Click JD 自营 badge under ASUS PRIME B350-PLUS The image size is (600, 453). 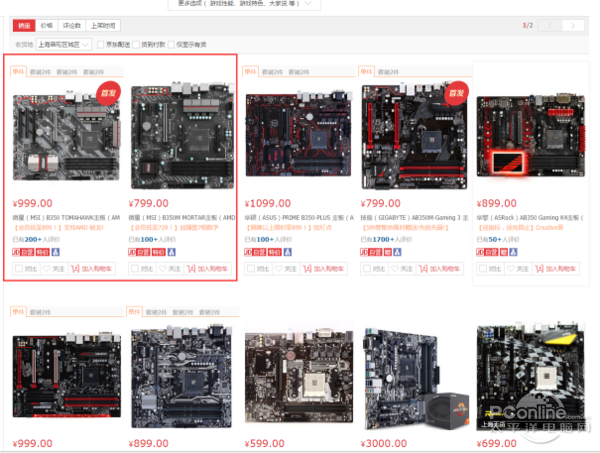(x=255, y=252)
